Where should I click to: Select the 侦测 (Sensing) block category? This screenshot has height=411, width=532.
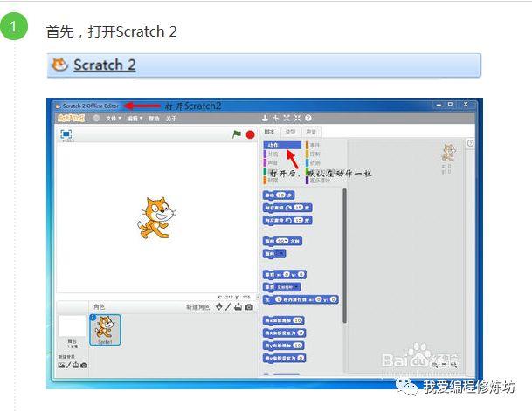click(x=314, y=162)
